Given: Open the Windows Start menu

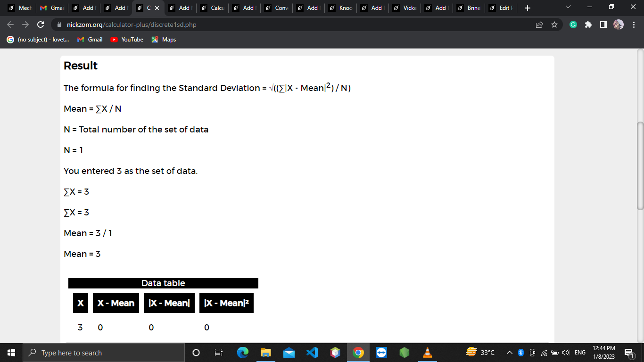Looking at the screenshot, I should click(11, 353).
